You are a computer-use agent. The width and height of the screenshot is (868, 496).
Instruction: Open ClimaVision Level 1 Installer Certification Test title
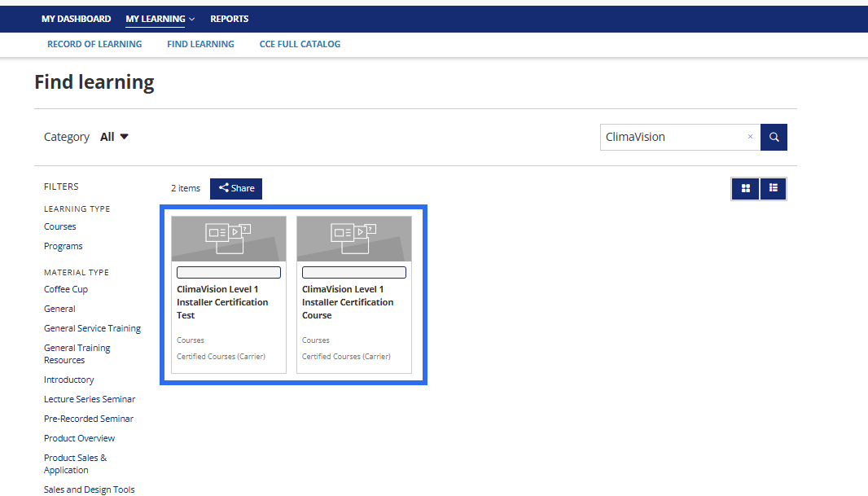(x=222, y=302)
